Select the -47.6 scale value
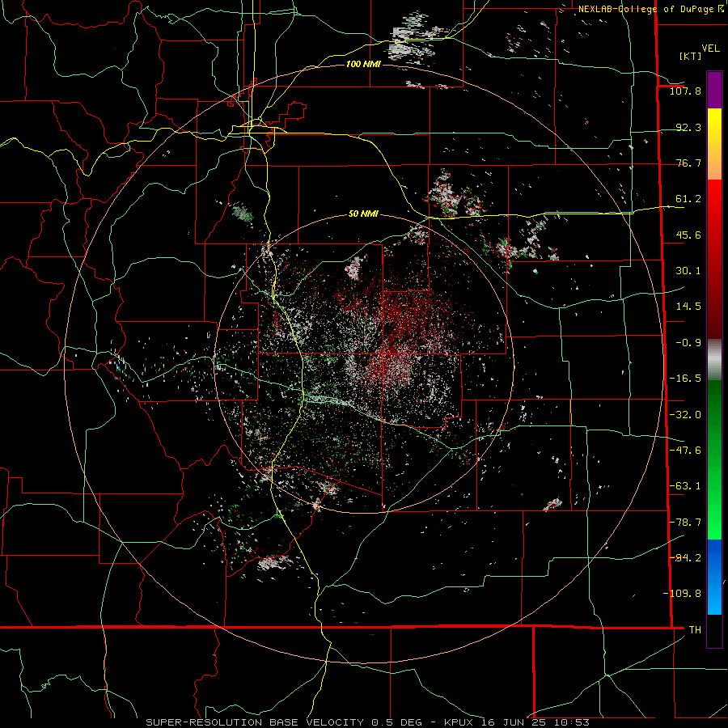This screenshot has width=728, height=728. click(685, 451)
